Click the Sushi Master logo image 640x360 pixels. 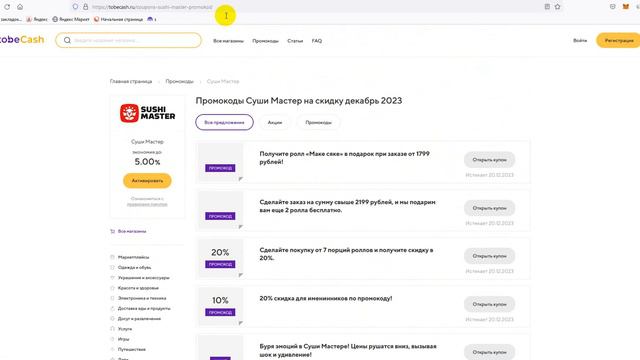click(x=147, y=113)
